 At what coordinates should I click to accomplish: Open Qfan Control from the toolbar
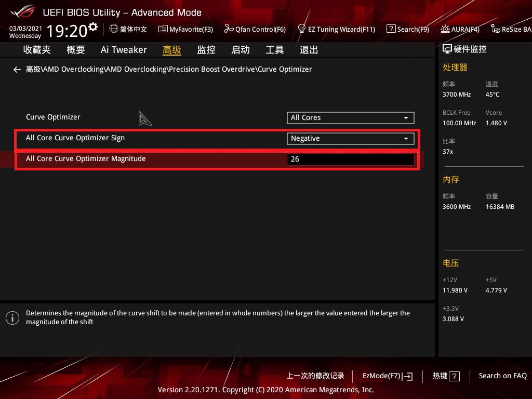tap(255, 29)
